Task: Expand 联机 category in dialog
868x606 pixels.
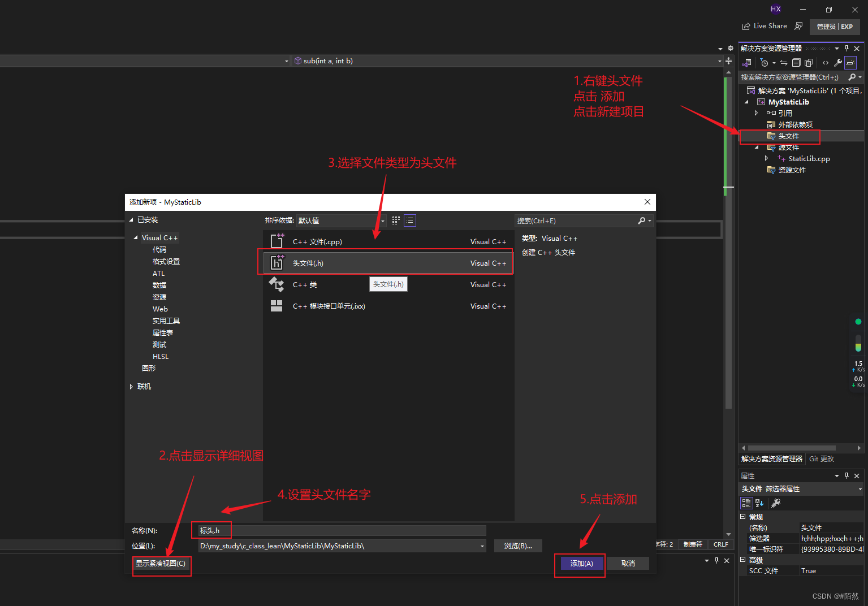Action: point(131,387)
